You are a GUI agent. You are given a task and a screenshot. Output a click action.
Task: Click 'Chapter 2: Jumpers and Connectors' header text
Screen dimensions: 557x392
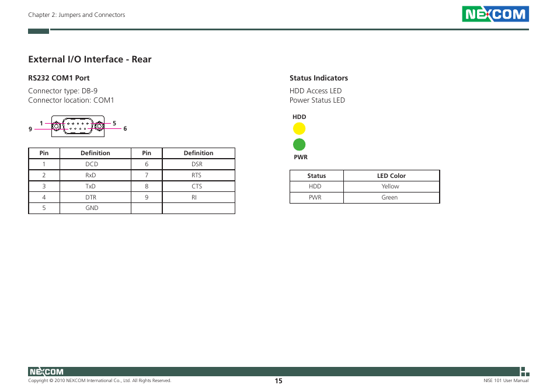pyautogui.click(x=76, y=15)
